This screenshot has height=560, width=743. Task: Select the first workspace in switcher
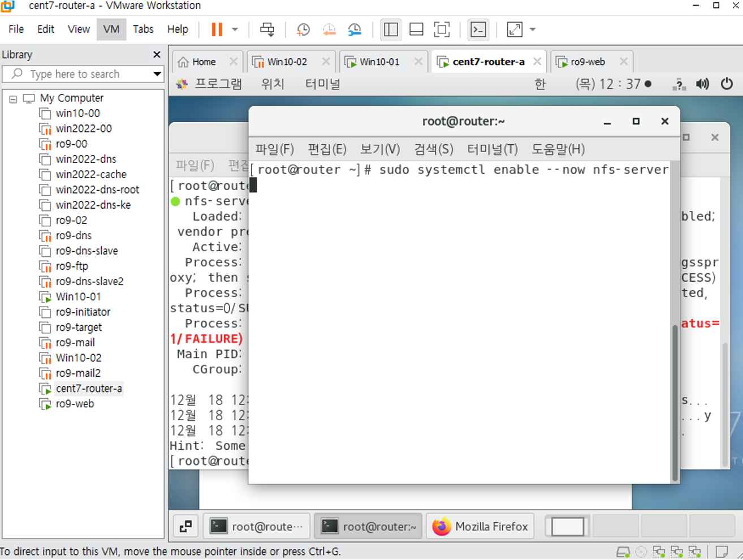point(568,527)
